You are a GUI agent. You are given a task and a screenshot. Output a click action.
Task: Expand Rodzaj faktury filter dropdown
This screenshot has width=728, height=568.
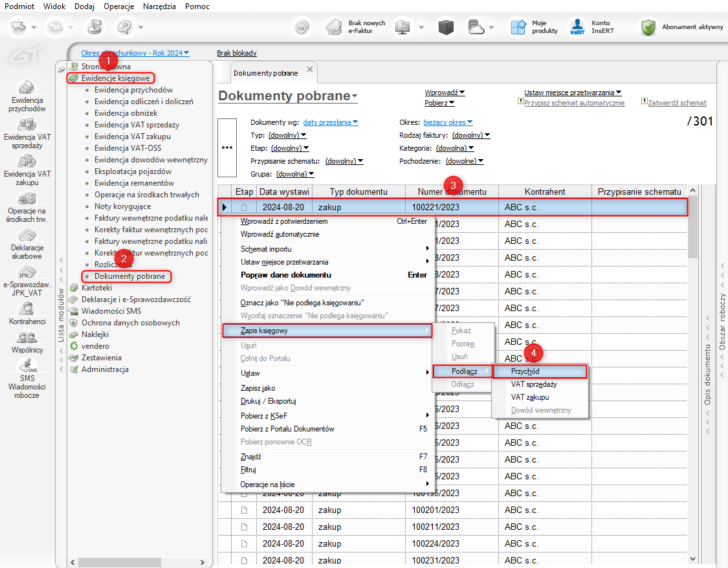pyautogui.click(x=470, y=135)
